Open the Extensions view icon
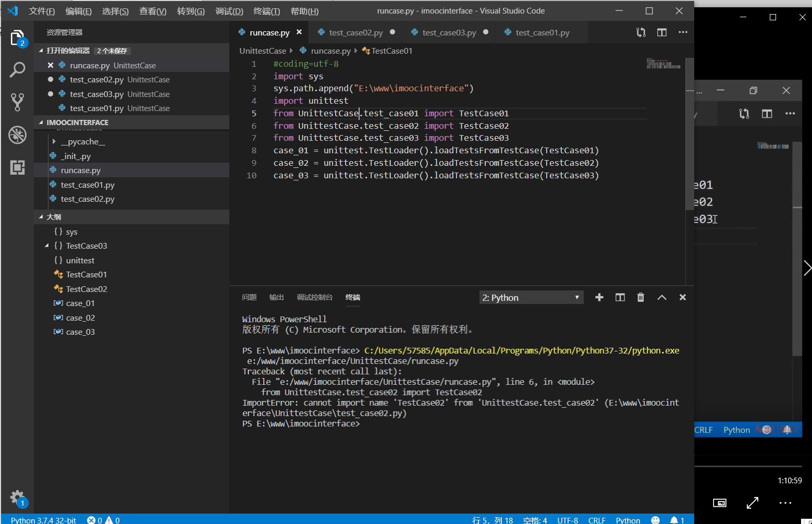The image size is (812, 524). click(17, 167)
